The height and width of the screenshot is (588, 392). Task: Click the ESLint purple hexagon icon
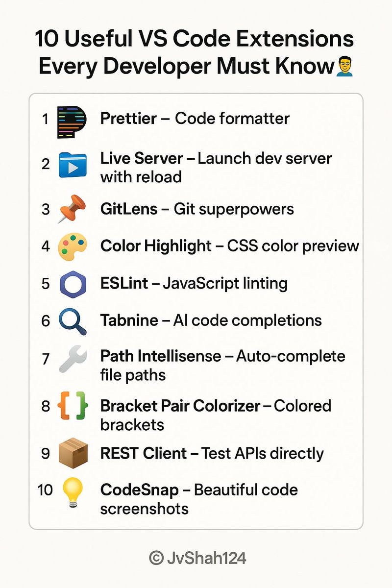tap(73, 284)
